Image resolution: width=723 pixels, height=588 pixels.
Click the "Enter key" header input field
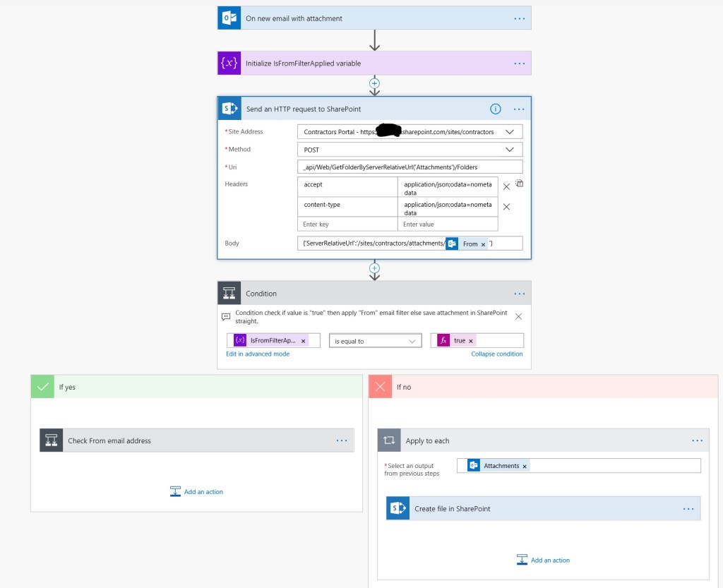tap(347, 223)
